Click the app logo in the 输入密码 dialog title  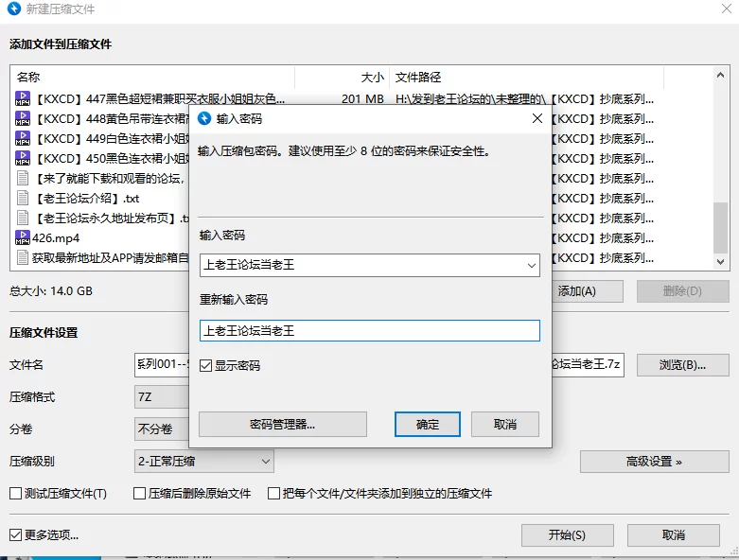click(204, 118)
